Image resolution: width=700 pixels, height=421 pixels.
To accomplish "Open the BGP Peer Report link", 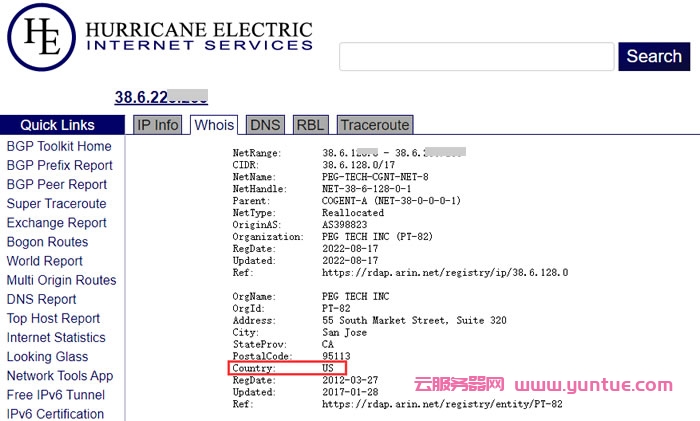I will coord(57,184).
